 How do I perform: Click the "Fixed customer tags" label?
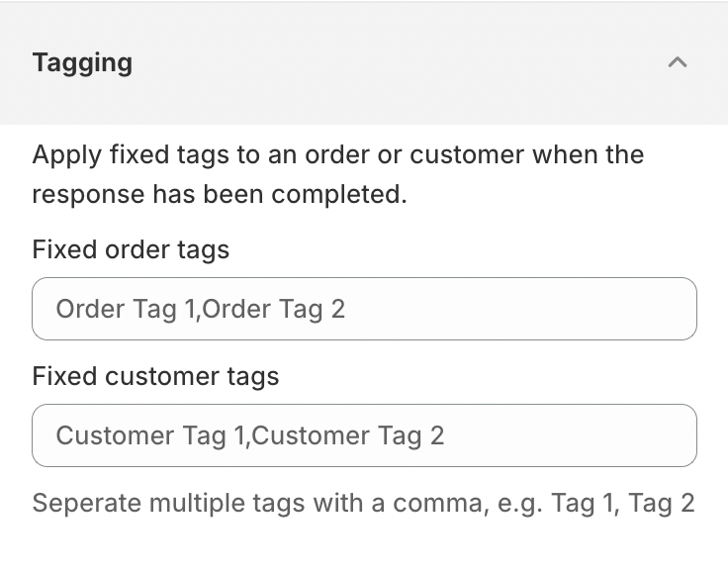tap(155, 376)
